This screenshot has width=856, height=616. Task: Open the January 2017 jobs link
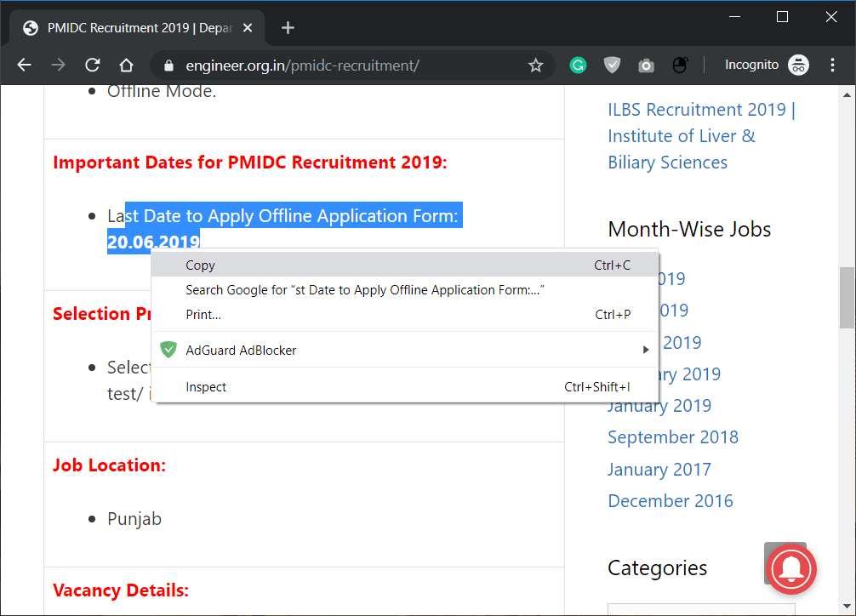(x=659, y=469)
